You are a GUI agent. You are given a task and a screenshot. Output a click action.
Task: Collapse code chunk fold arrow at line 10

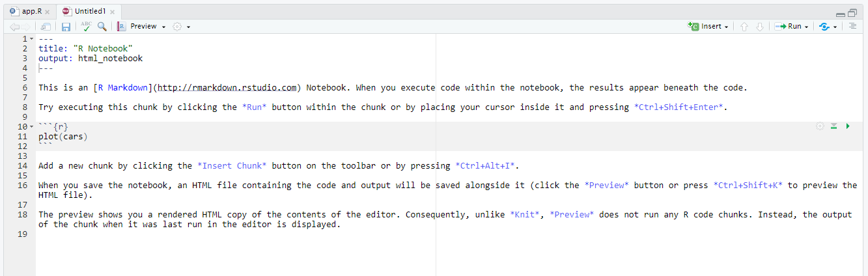pyautogui.click(x=33, y=127)
